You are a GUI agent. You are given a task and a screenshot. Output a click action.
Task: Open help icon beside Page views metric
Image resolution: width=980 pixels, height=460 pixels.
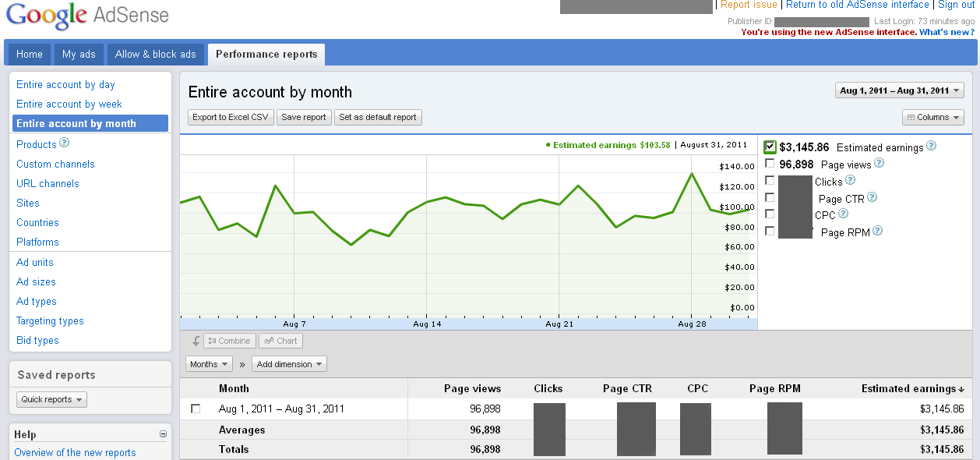[x=879, y=163]
